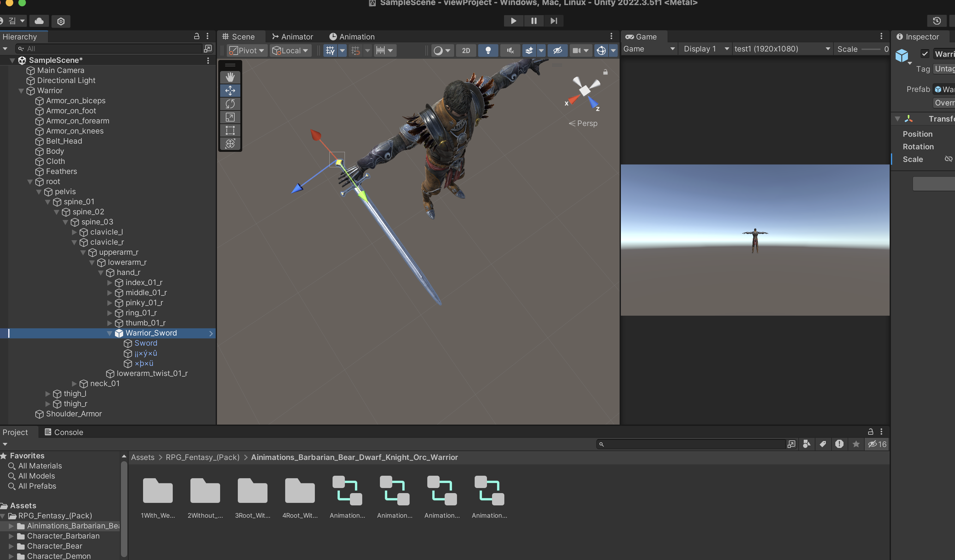Toggle scene lighting bulb
Image resolution: width=955 pixels, height=560 pixels.
pyautogui.click(x=488, y=51)
